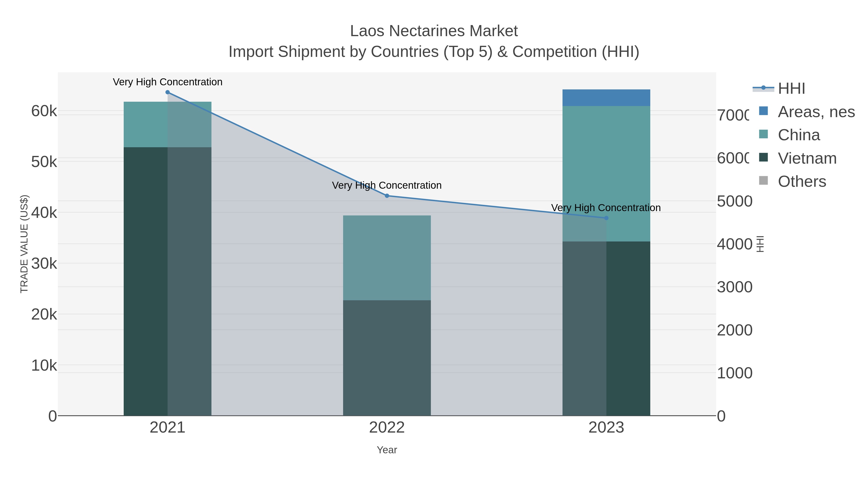Select the 2021 HHI data point
The height and width of the screenshot is (488, 868).
click(x=168, y=92)
